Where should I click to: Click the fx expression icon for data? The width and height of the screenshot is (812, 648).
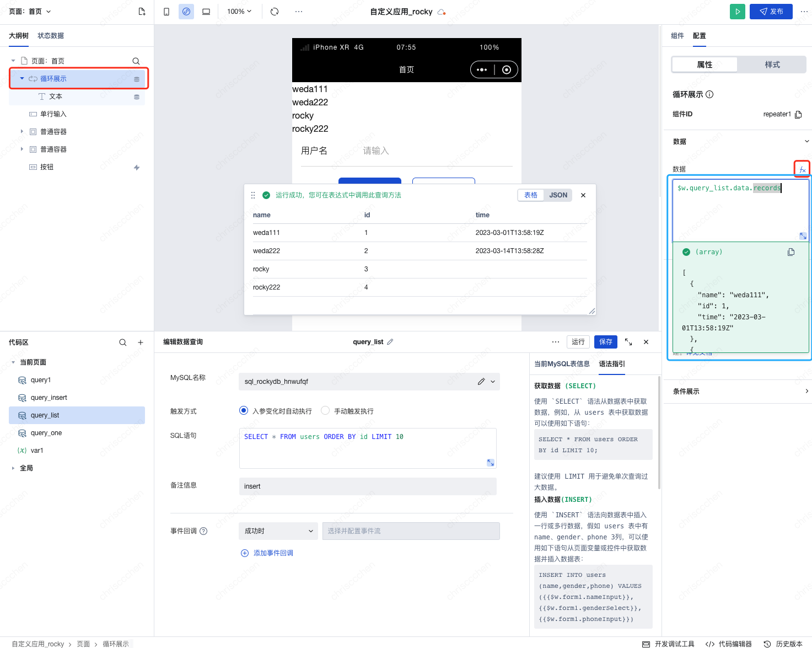coord(802,169)
